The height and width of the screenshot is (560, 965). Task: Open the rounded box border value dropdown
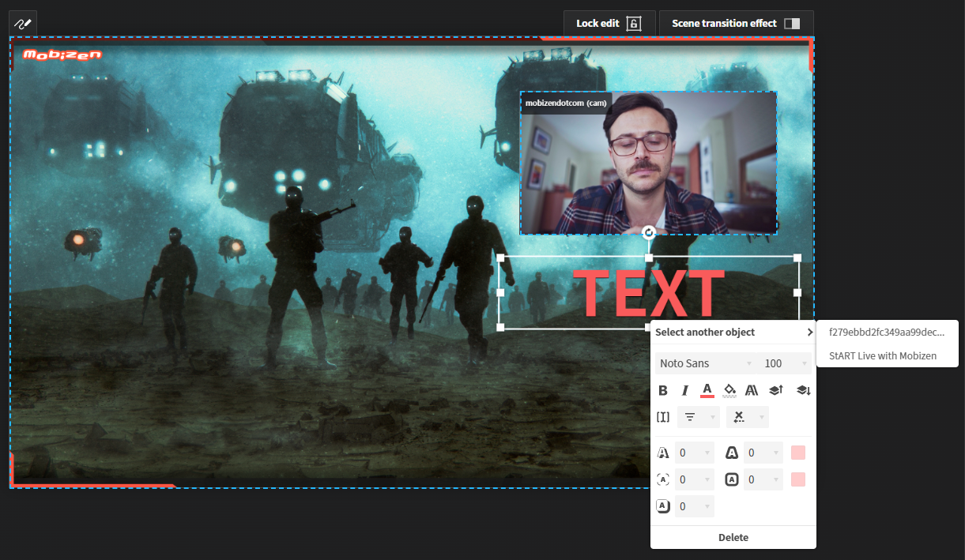point(763,479)
